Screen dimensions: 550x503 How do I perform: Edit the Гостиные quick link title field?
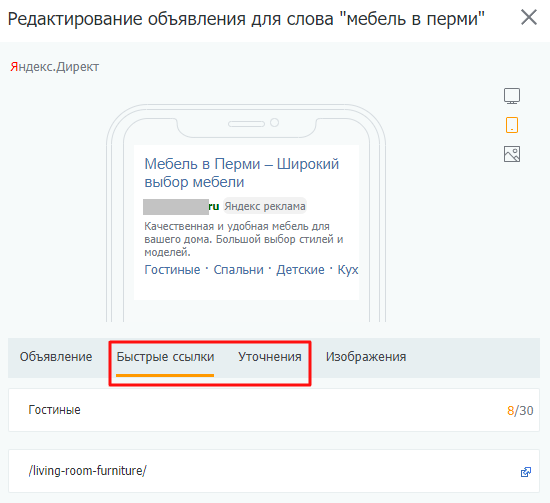click(x=274, y=410)
